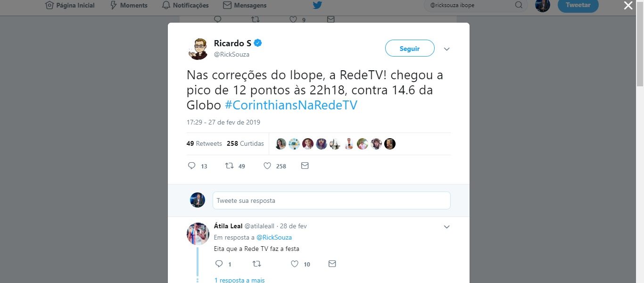644x283 pixels.
Task: Expand options chevron next to Seguir button
Action: point(447,49)
